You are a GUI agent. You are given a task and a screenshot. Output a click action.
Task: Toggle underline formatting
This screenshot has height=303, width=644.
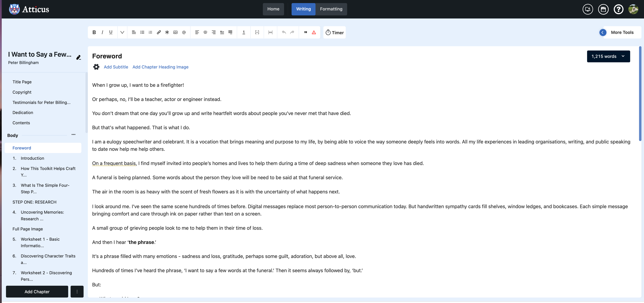tap(111, 32)
